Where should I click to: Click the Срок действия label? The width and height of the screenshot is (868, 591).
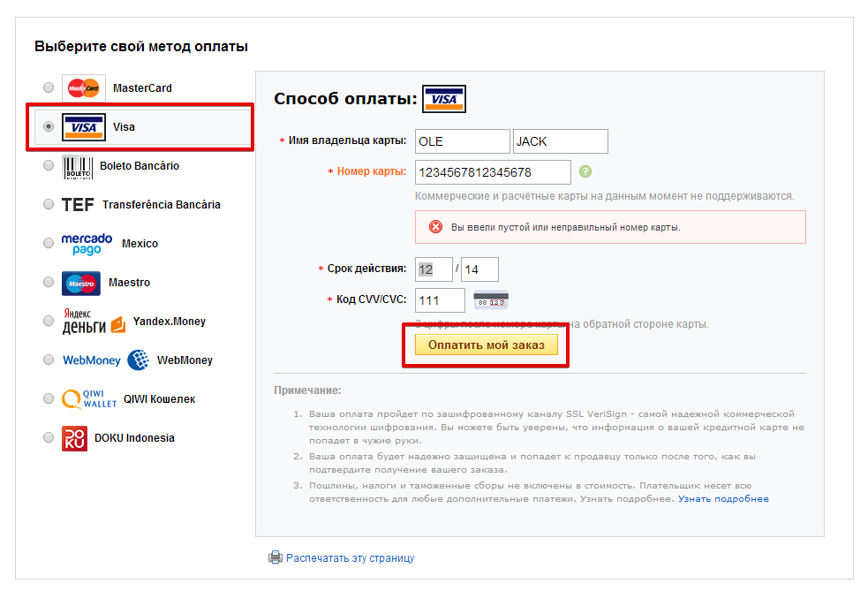click(x=366, y=268)
